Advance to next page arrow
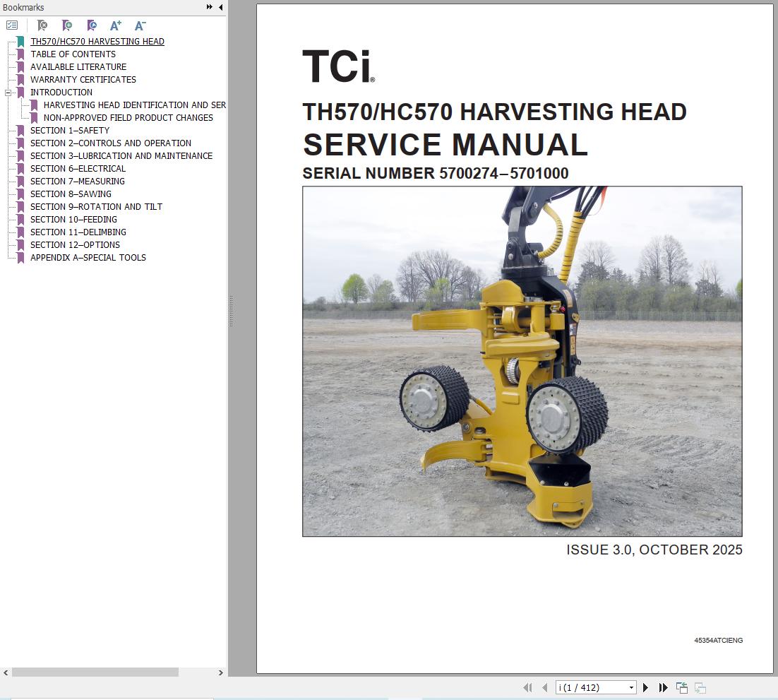The image size is (778, 700). tap(645, 687)
